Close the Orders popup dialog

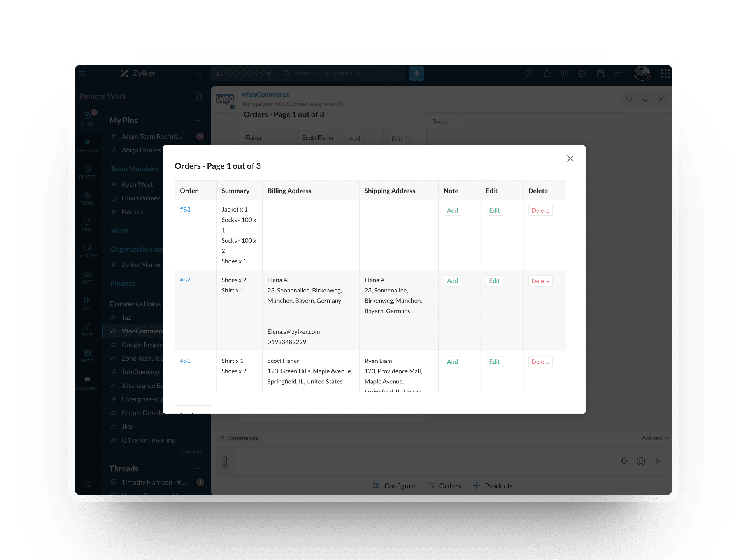[570, 158]
